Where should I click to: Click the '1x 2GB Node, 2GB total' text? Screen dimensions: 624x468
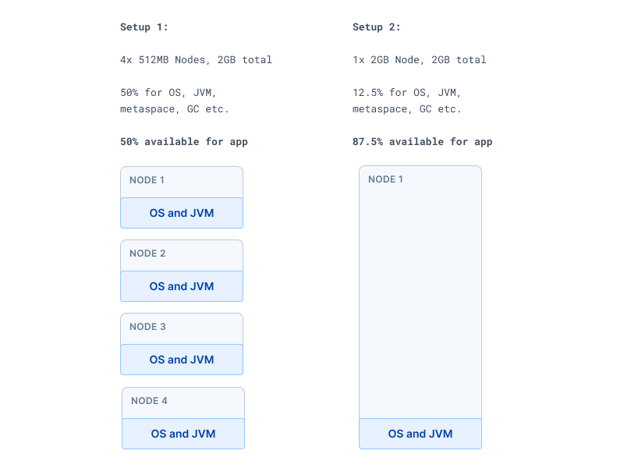click(419, 60)
